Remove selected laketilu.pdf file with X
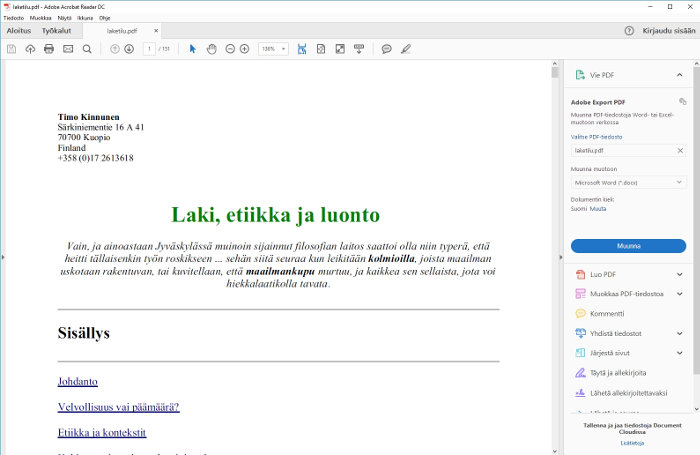 pyautogui.click(x=680, y=151)
